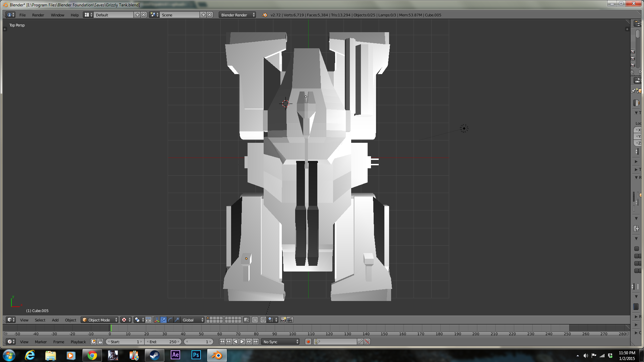Toggle automatic keyframe record button
Screen dimensions: 644x362
pos(308,342)
